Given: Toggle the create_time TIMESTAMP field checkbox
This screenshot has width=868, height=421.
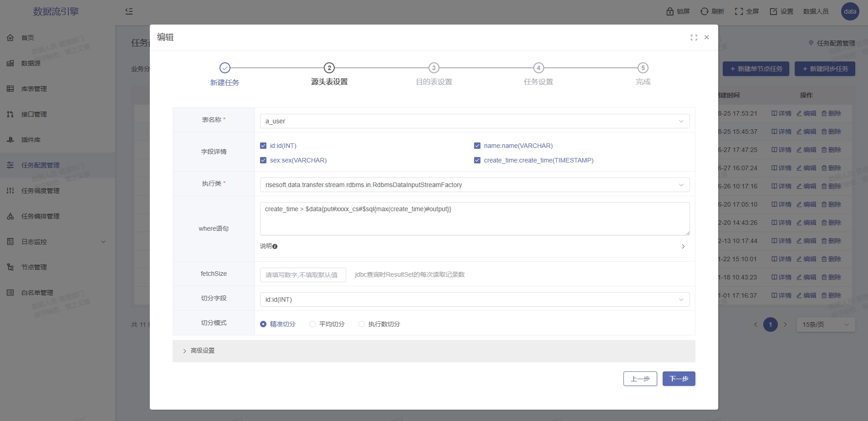Looking at the screenshot, I should click(477, 160).
